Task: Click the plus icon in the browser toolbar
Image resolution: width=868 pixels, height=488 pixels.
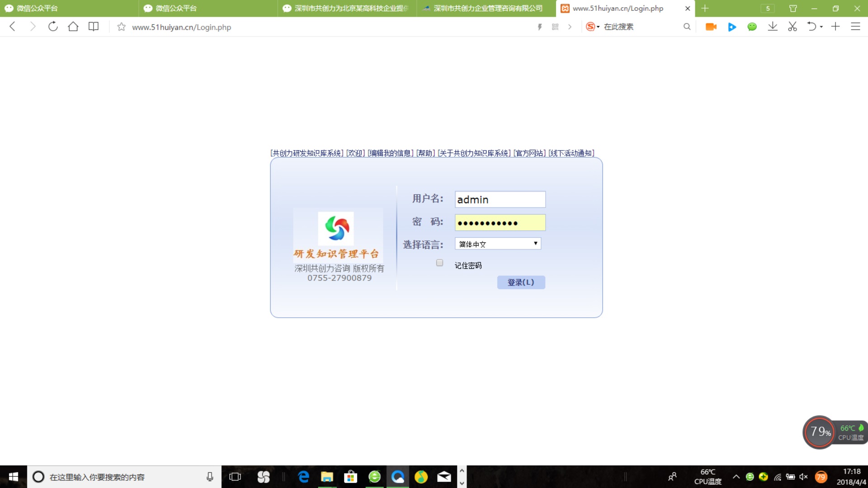Action: [x=835, y=27]
